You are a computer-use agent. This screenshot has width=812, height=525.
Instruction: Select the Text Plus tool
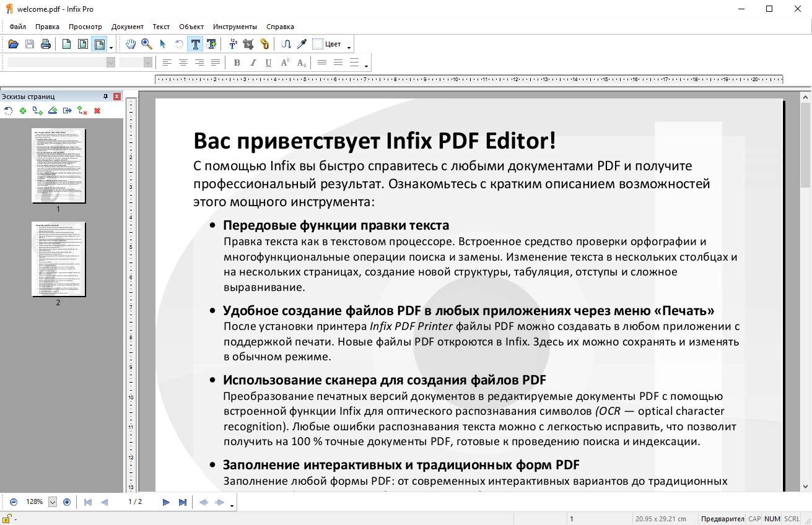pos(211,44)
